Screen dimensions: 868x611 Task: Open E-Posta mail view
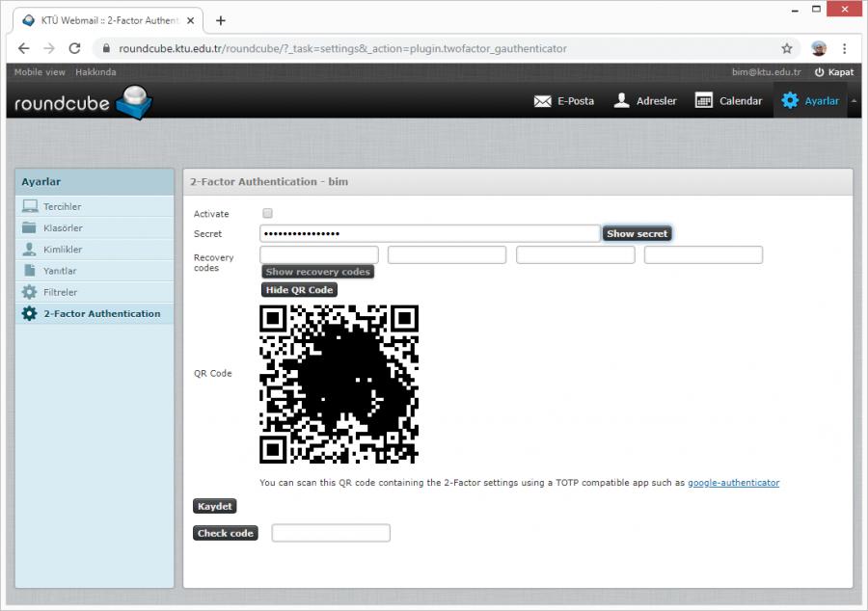[563, 101]
